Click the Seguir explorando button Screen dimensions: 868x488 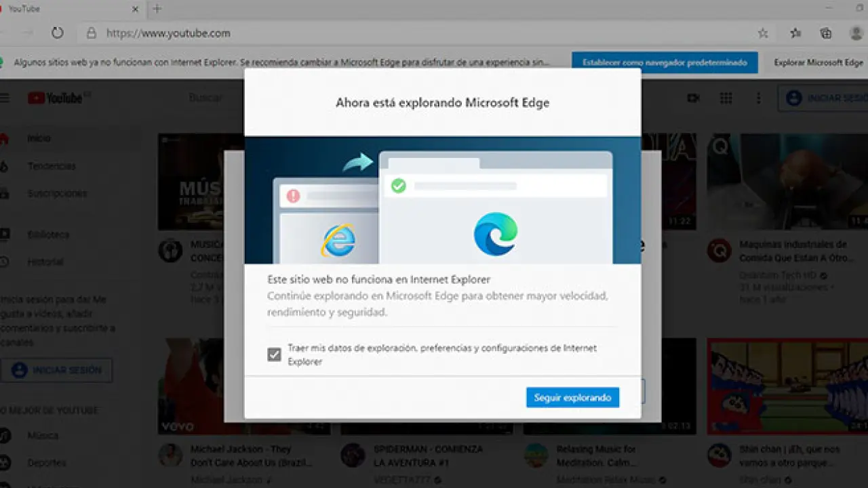(572, 398)
